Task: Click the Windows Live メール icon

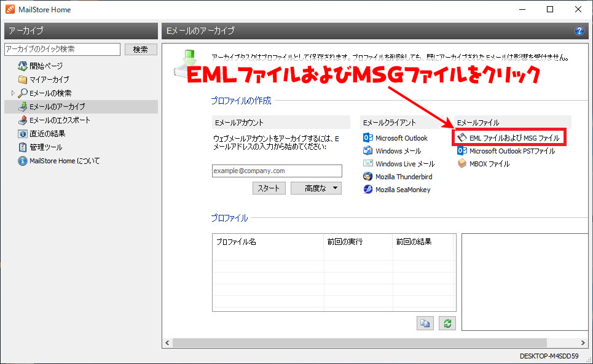Action: click(x=367, y=163)
